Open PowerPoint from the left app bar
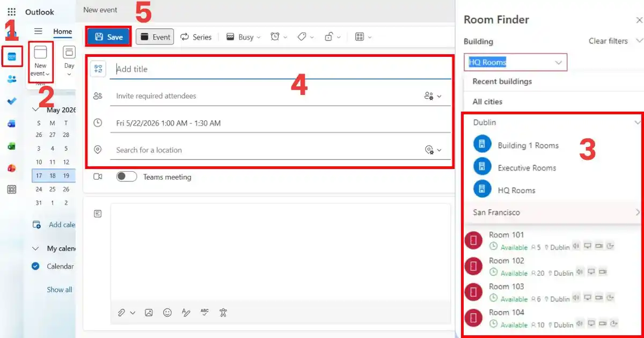 coord(12,168)
